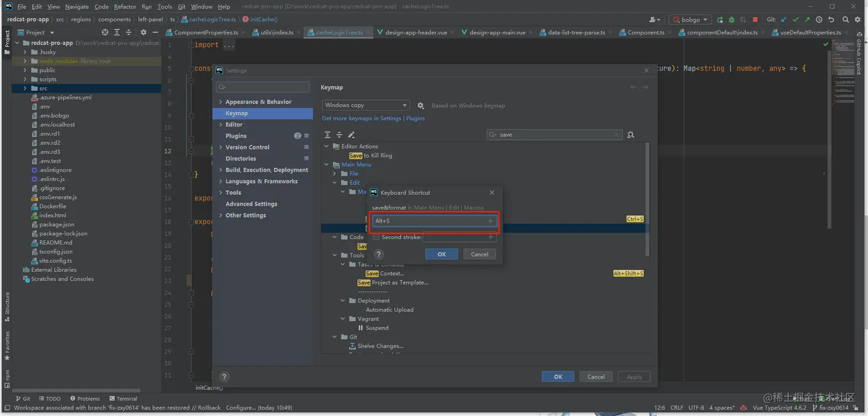Open the bobgo run configuration dropdown
The width and height of the screenshot is (868, 416).
(x=690, y=20)
